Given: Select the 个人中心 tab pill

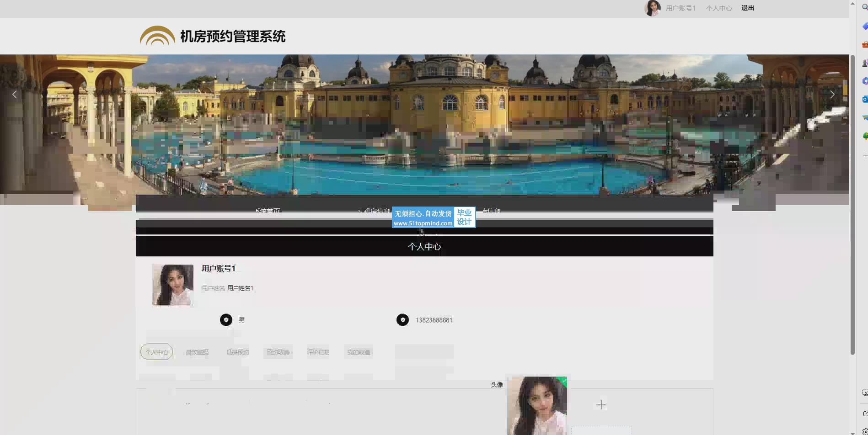Looking at the screenshot, I should [156, 352].
